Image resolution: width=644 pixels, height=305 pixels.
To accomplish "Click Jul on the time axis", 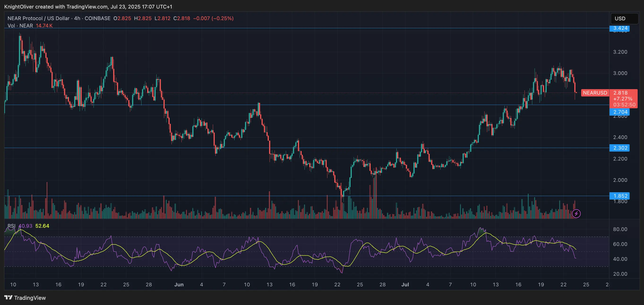I will tap(405, 284).
